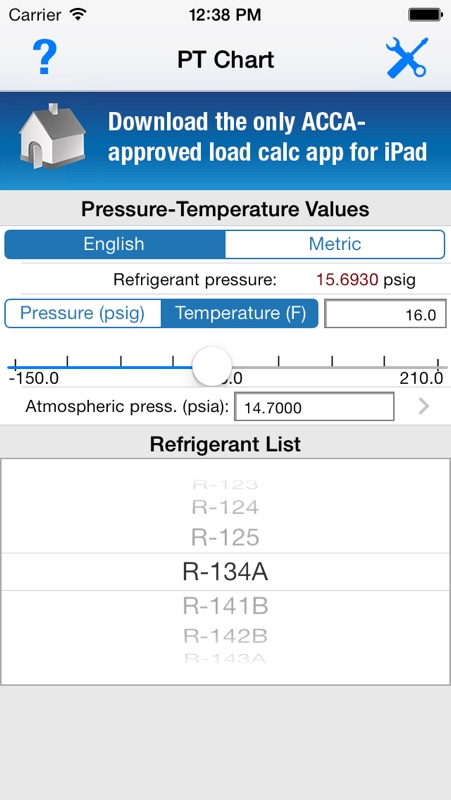Open the ACCA-approved load calc app banner
The image size is (451, 800).
226,141
